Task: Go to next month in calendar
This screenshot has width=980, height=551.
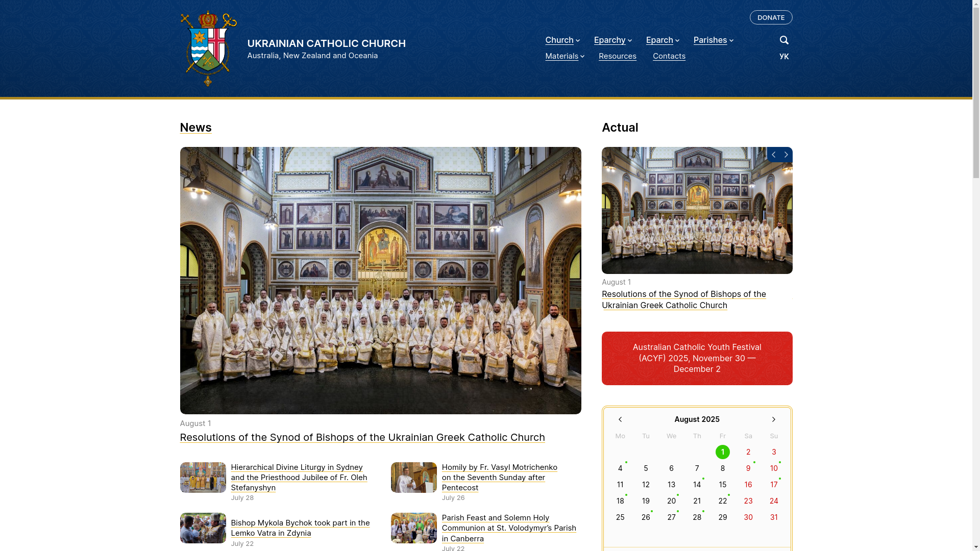Action: pyautogui.click(x=774, y=419)
